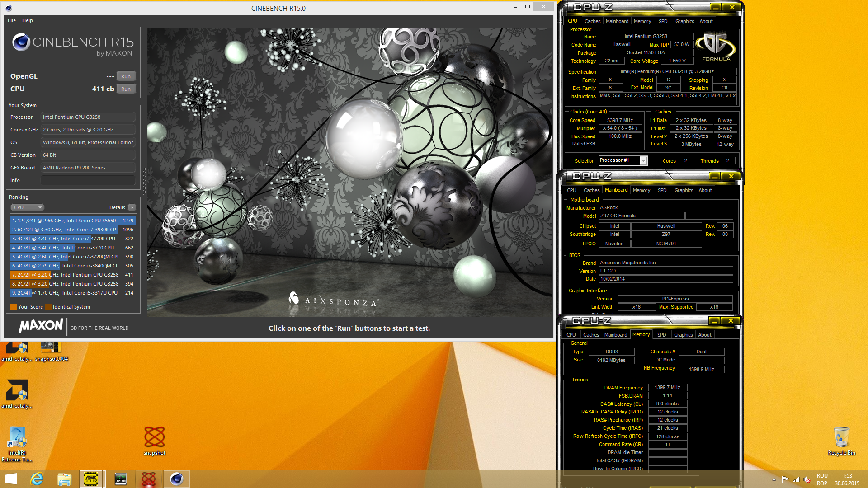This screenshot has height=488, width=868.
Task: Open the snapshot0004 desktop icon
Action: point(51,352)
